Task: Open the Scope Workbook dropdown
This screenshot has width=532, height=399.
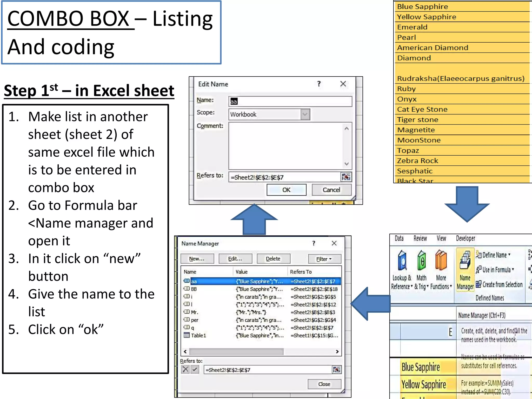Action: pos(305,114)
